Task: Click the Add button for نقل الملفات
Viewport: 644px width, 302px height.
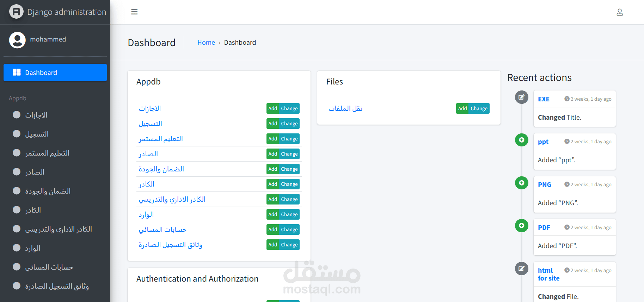Action: pos(462,108)
